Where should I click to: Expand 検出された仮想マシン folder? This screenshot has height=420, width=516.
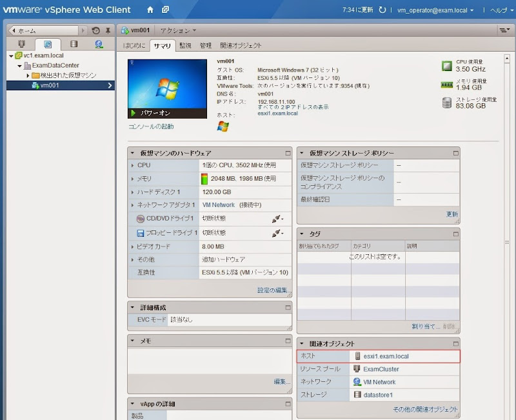[28, 75]
